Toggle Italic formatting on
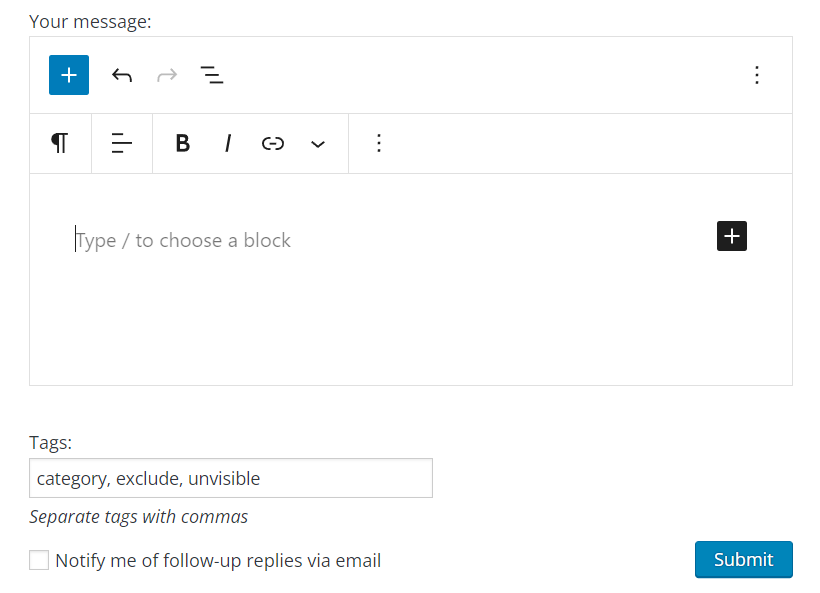Screen dimensions: 820x593 228,143
